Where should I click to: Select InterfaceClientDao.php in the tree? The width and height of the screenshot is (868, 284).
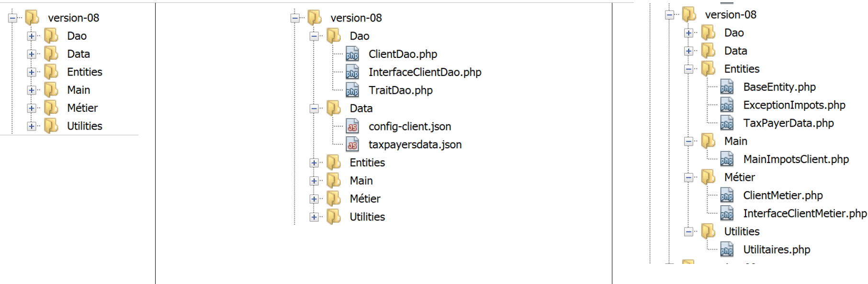pyautogui.click(x=425, y=72)
